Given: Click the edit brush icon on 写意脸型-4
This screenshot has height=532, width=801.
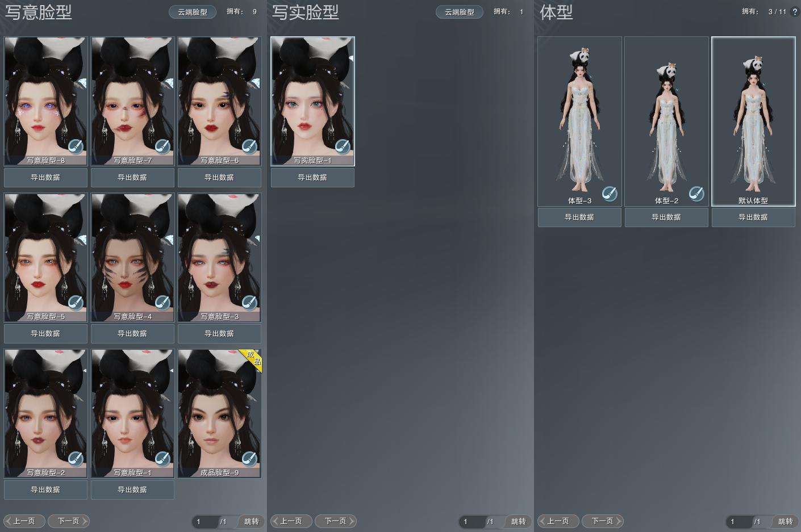Looking at the screenshot, I should 162,303.
